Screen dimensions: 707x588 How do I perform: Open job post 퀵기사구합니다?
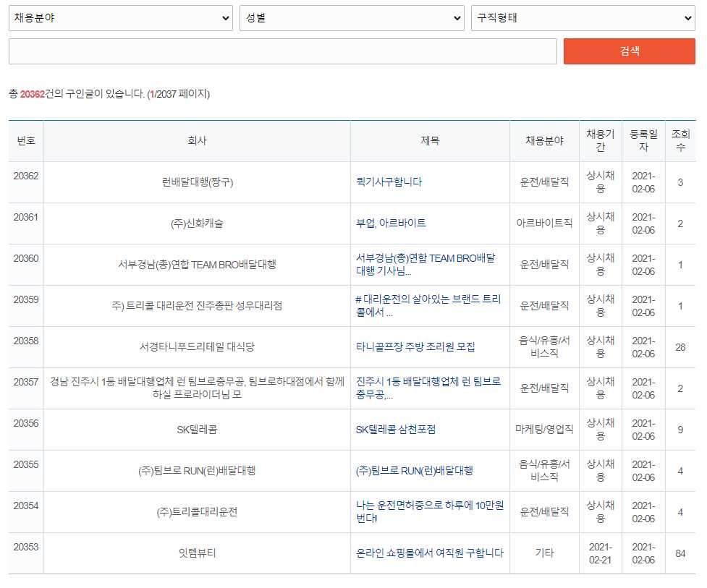389,182
